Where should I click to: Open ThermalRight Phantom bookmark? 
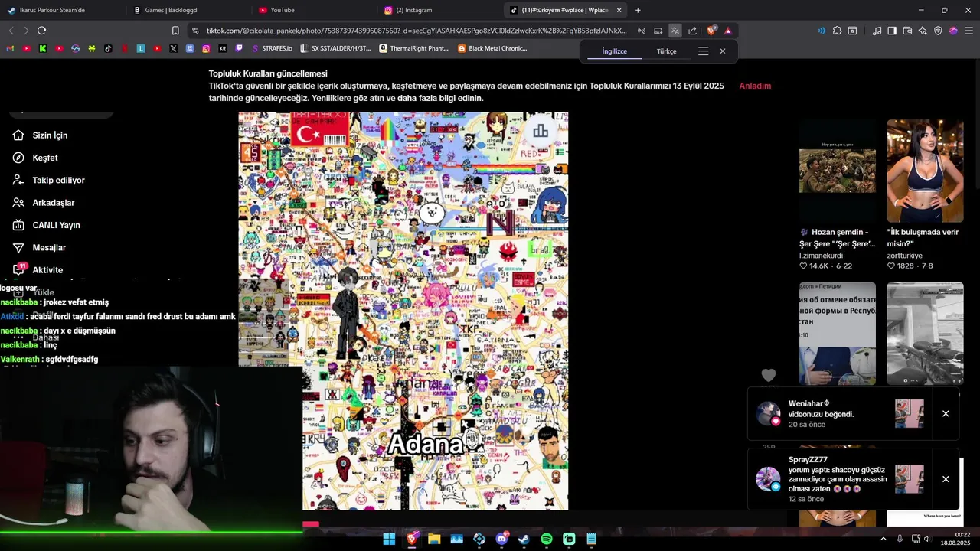click(413, 48)
